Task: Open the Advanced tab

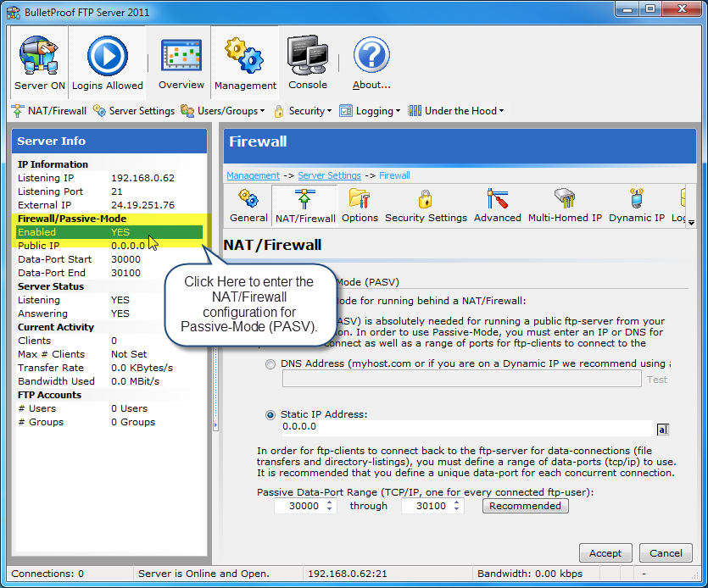Action: (497, 205)
